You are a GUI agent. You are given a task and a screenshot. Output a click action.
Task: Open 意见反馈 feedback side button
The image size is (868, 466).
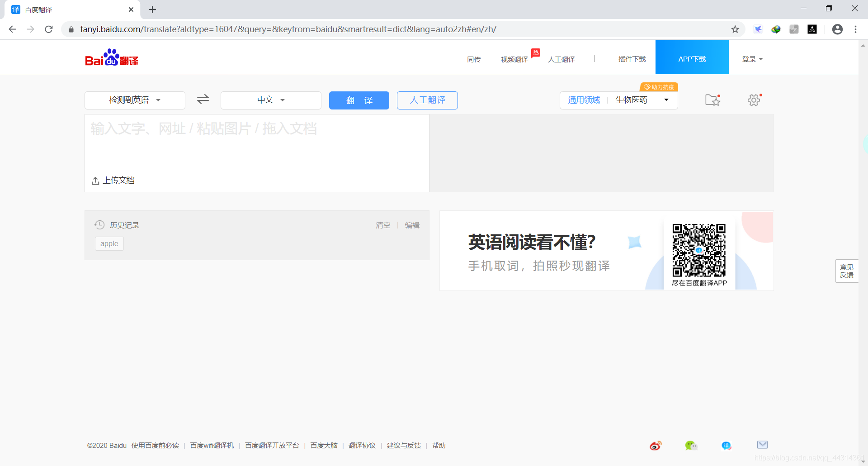click(x=847, y=271)
